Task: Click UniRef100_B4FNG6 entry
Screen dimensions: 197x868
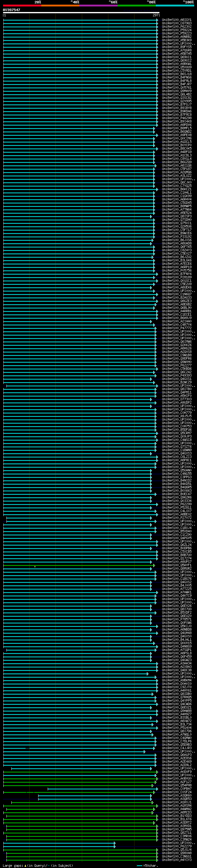Action: coord(176,78)
